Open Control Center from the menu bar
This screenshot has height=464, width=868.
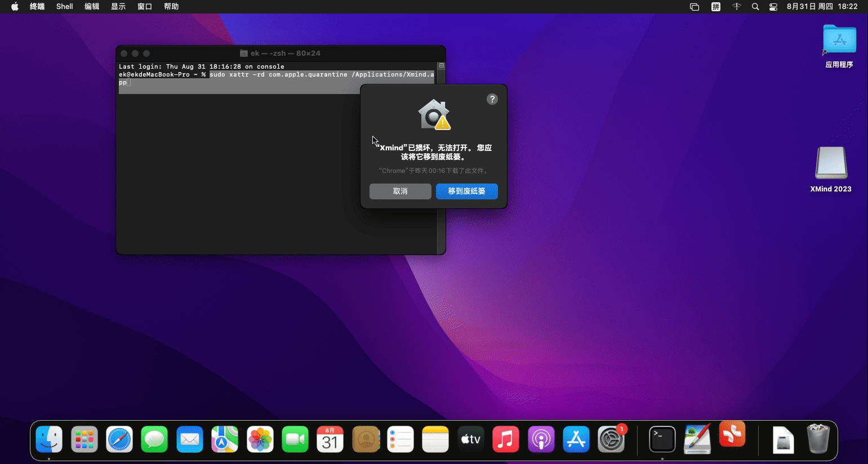(773, 7)
